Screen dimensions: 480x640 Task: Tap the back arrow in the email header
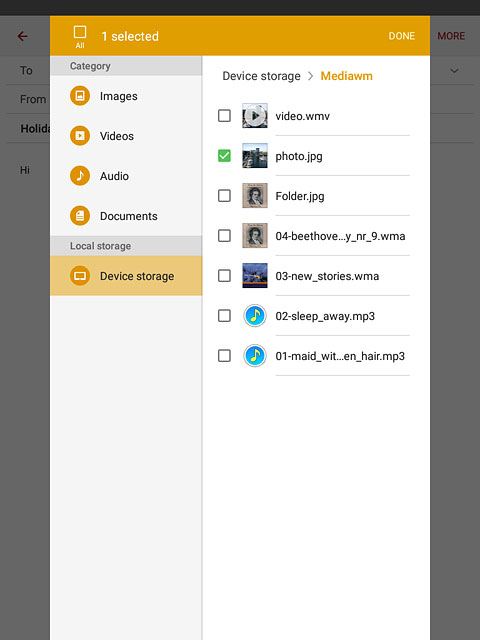click(22, 36)
